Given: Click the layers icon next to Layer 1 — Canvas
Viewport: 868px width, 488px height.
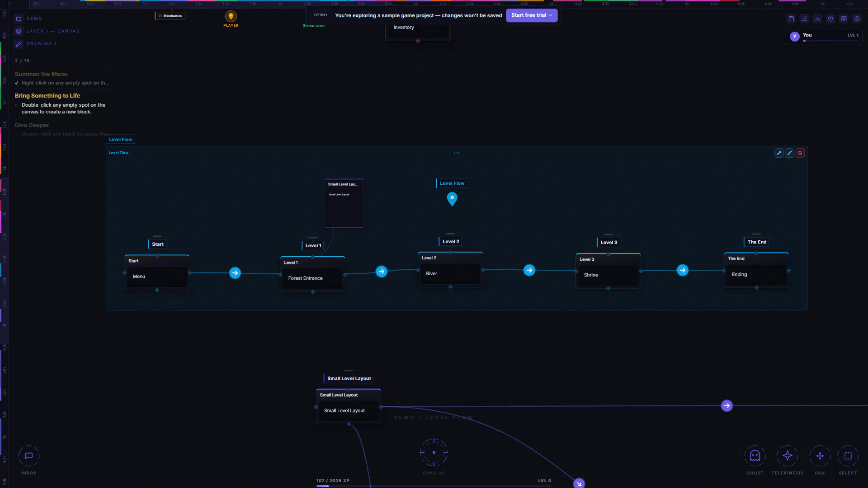Looking at the screenshot, I should 19,31.
